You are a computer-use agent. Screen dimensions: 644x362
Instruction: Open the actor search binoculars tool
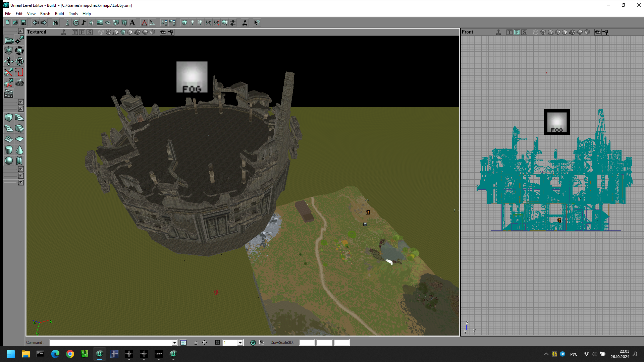click(x=55, y=22)
